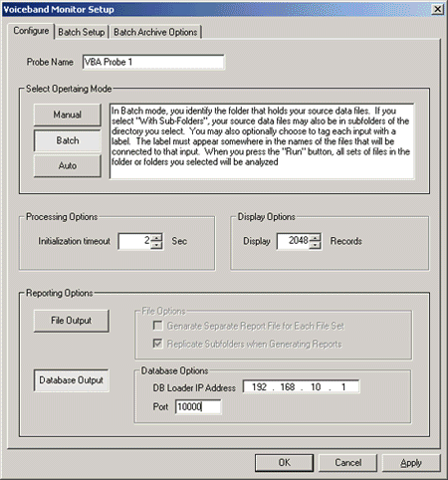Click the first IP octet 192
The height and width of the screenshot is (480, 448).
(x=259, y=387)
